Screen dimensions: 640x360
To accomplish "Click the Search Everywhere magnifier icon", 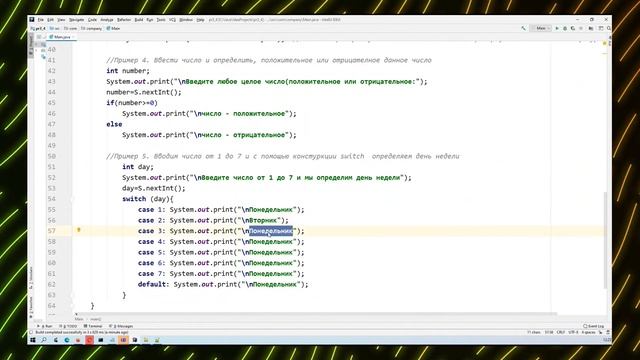I will point(609,29).
